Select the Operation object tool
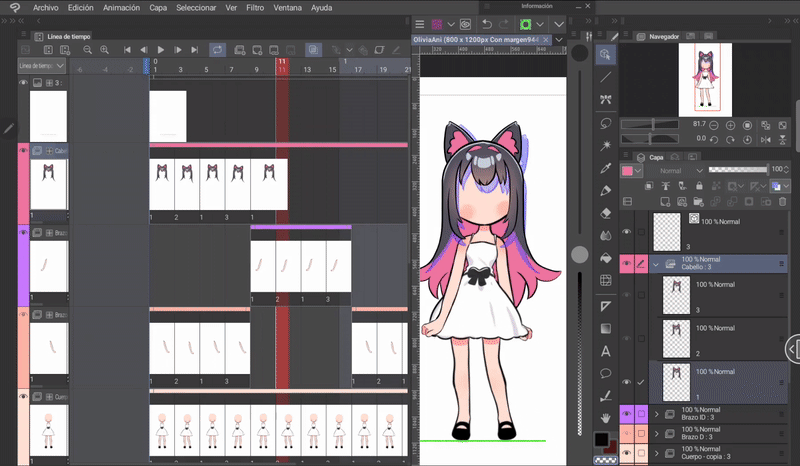Viewport: 800px width, 466px height. tap(606, 54)
